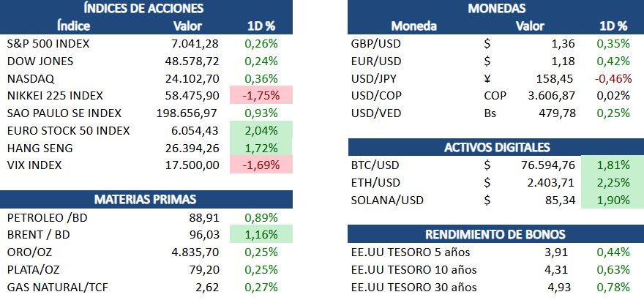The image size is (644, 300).
Task: Click the USD/JPY -0,46% change cell
Action: (613, 78)
